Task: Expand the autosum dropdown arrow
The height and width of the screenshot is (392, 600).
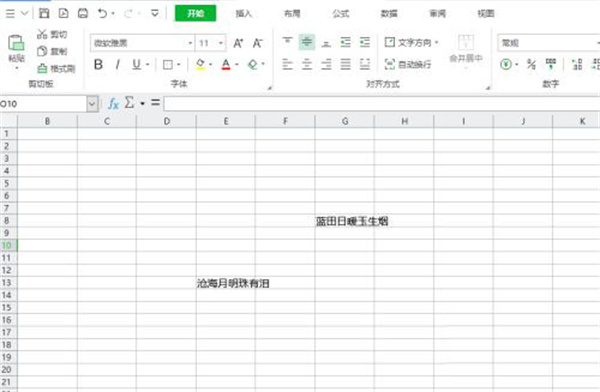Action: click(142, 103)
